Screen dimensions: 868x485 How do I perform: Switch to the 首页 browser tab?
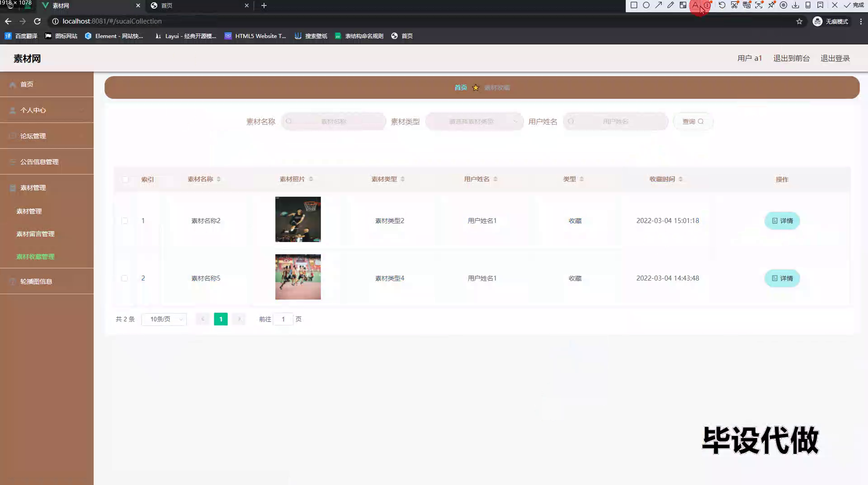coord(199,5)
